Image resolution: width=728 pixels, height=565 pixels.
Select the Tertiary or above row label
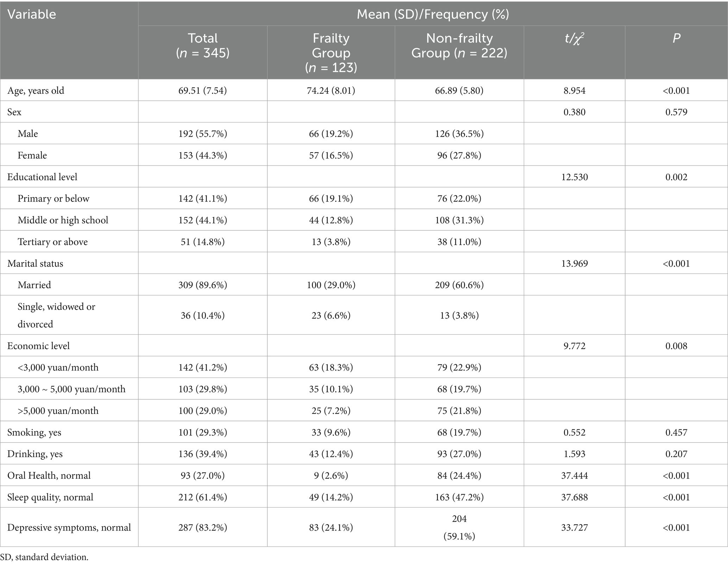click(53, 242)
